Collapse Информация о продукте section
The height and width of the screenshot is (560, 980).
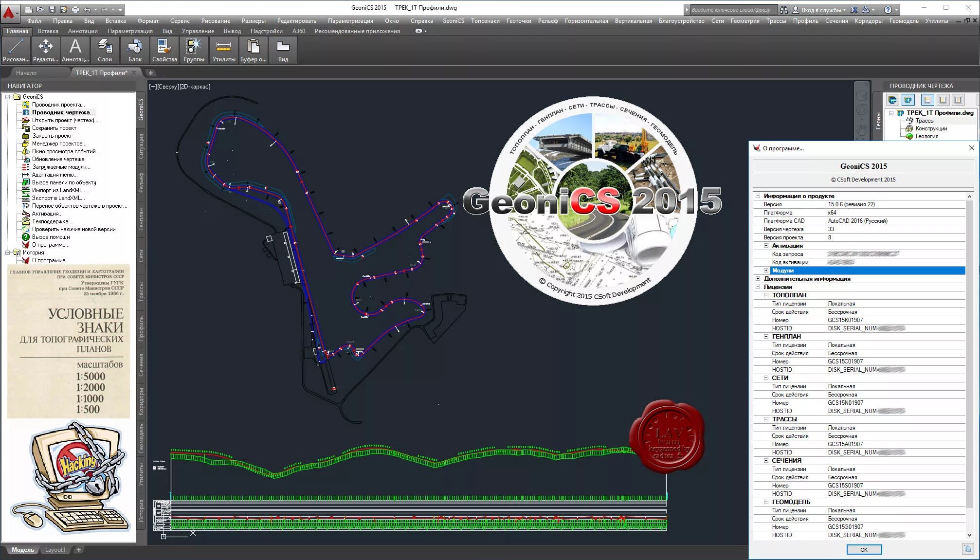[x=758, y=196]
